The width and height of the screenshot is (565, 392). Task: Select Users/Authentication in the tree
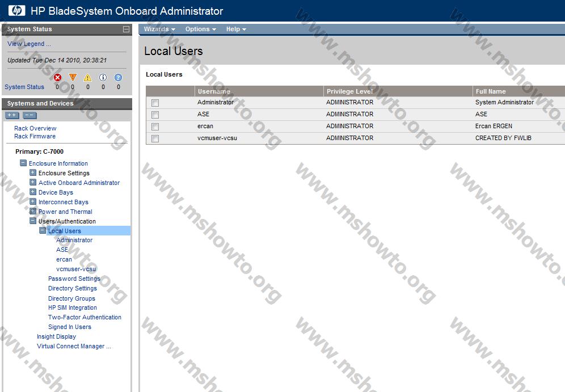pos(67,221)
